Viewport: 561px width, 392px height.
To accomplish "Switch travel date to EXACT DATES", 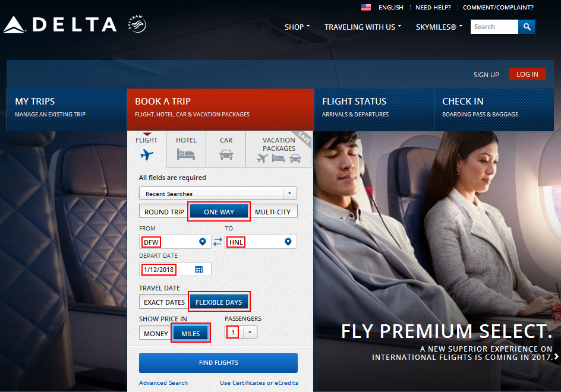I will (164, 302).
